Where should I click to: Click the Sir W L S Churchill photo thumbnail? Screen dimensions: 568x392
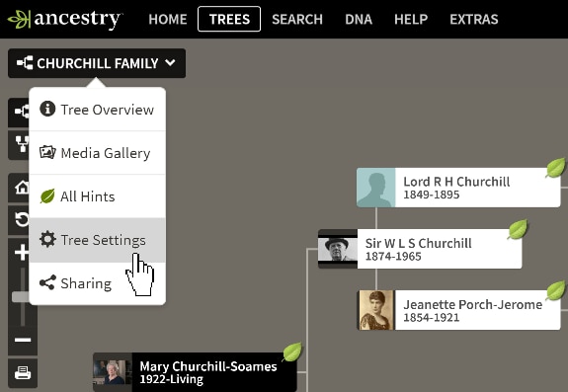[x=338, y=249]
